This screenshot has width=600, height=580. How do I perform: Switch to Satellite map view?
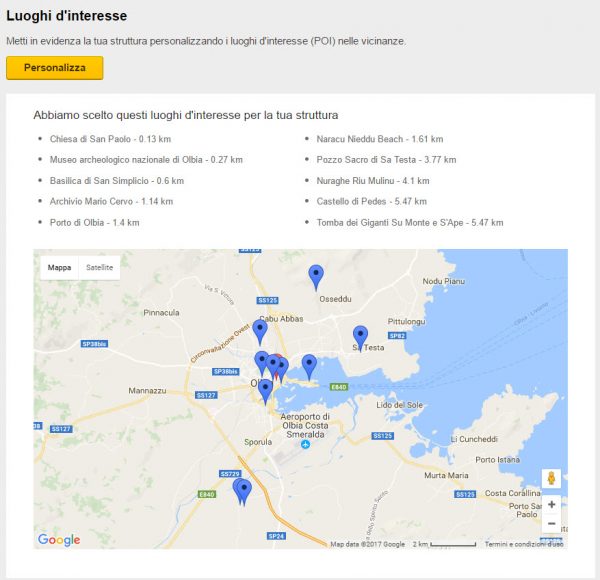100,268
